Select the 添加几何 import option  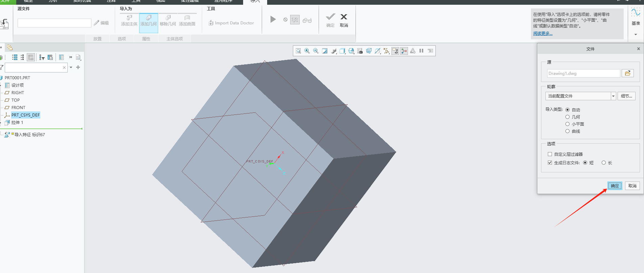(x=149, y=21)
